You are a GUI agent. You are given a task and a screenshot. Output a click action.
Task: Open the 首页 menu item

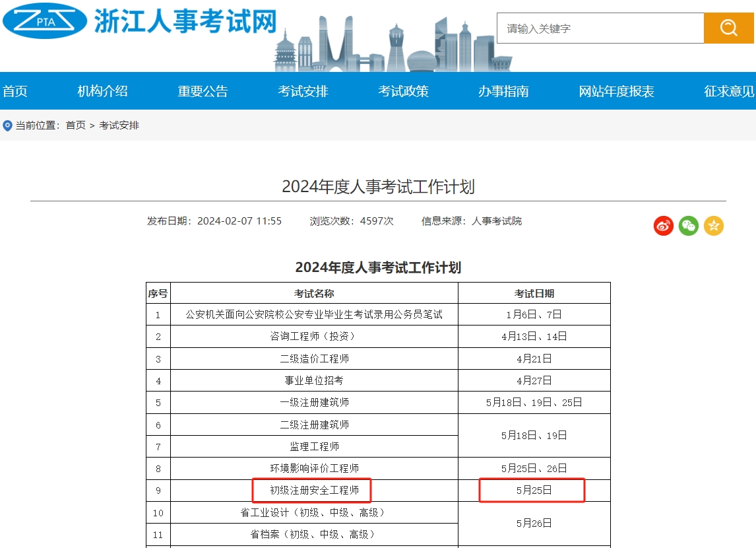pos(15,91)
